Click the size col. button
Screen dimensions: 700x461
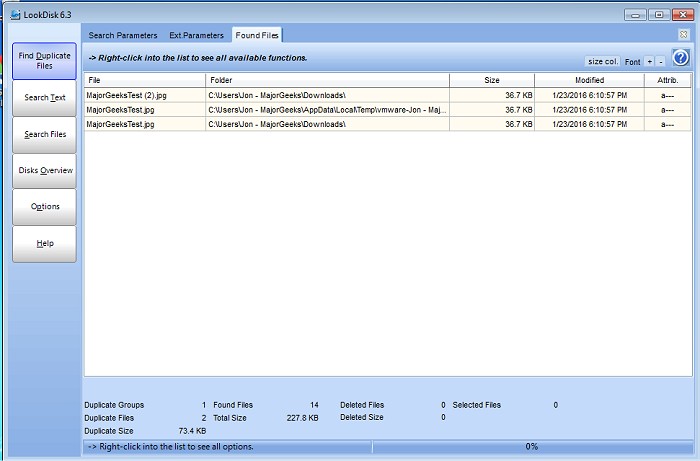pos(602,62)
